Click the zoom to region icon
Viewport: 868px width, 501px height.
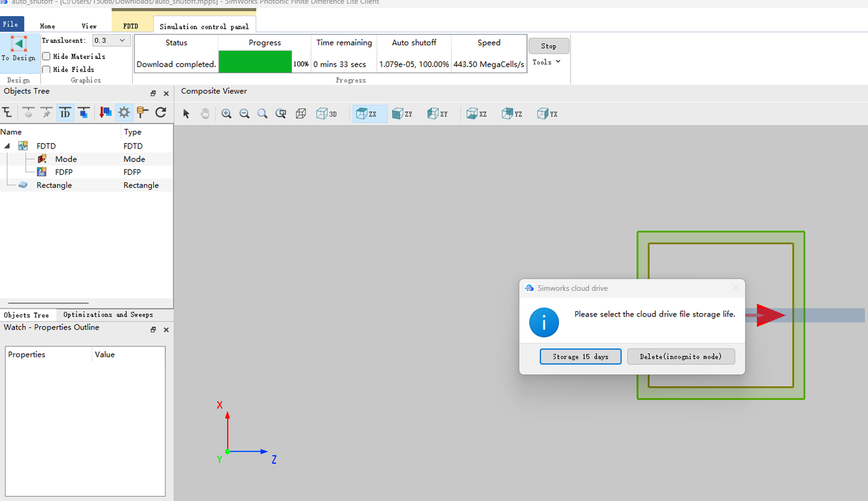[281, 114]
